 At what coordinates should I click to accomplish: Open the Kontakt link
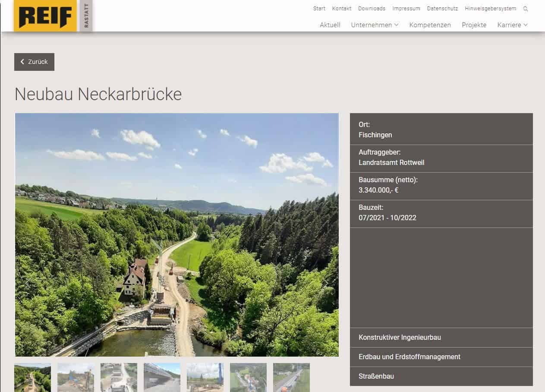coord(341,9)
